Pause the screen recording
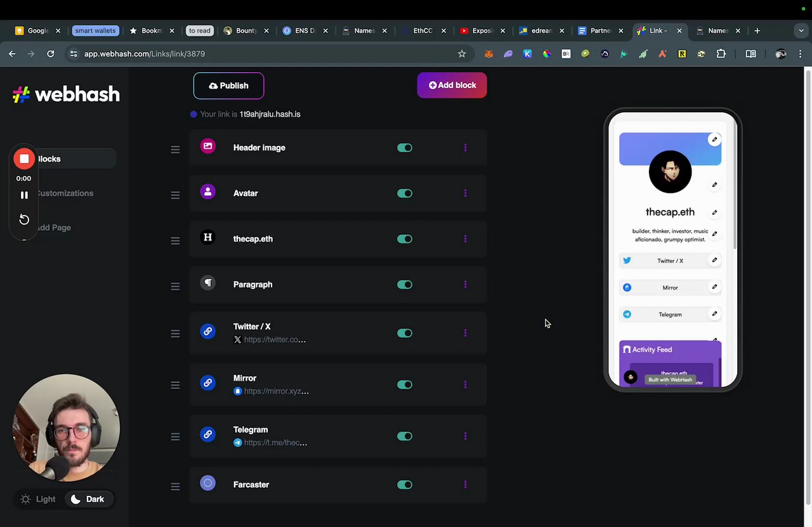The image size is (812, 527). tap(24, 195)
